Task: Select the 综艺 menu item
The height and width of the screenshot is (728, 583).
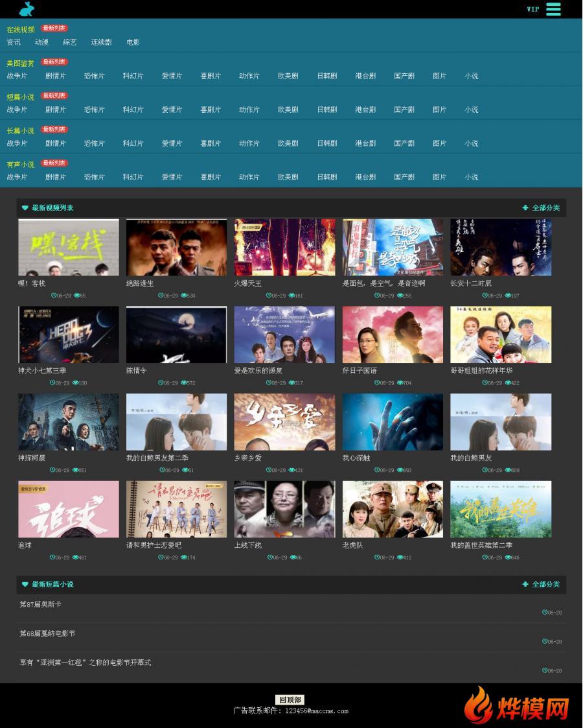Action: click(70, 42)
